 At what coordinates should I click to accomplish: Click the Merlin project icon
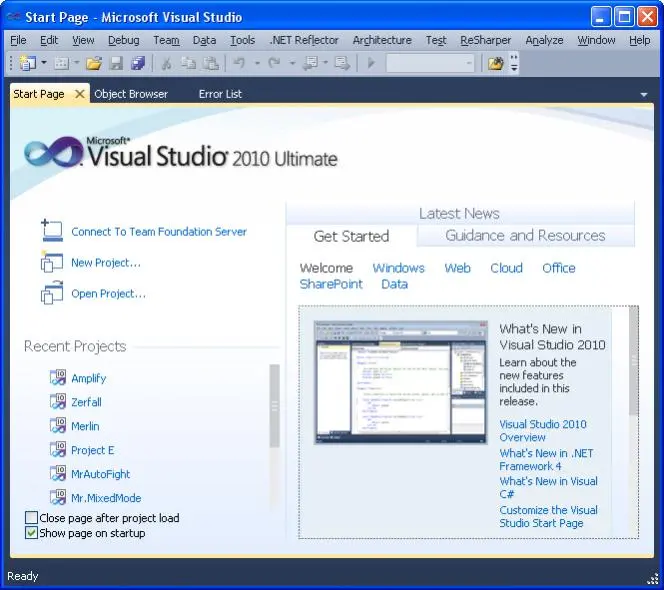(x=58, y=425)
